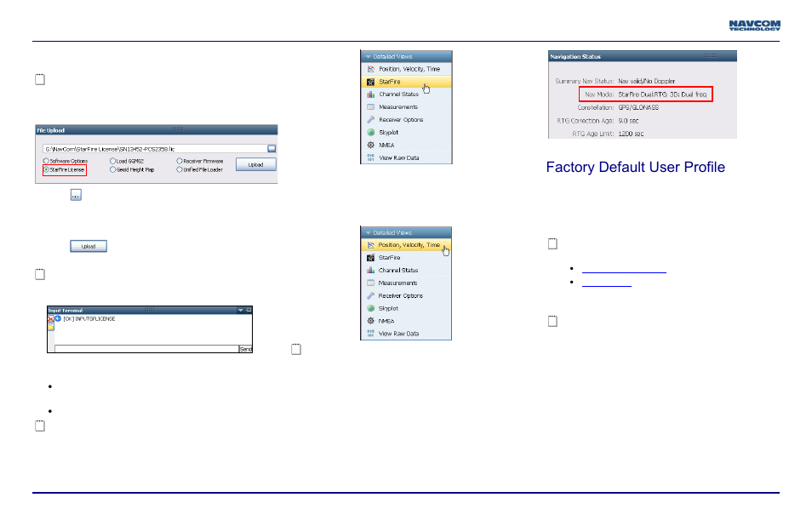This screenshot has height=526, width=812.
Task: Click the yellow folder icon in Input Terminal
Action: [51, 327]
